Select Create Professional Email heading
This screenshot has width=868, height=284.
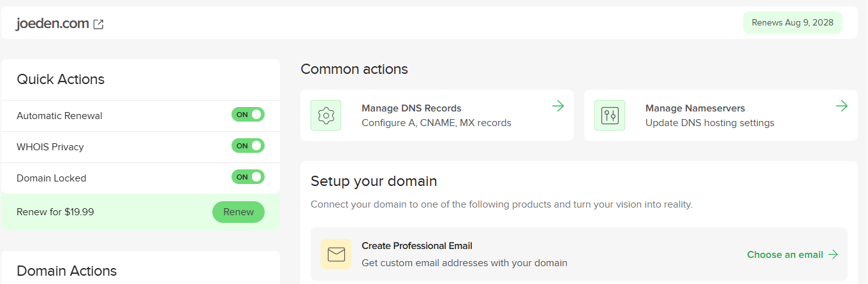(x=417, y=246)
